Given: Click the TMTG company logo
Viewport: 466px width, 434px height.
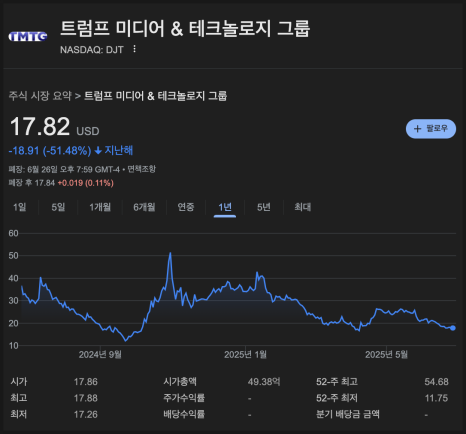Looking at the screenshot, I should (x=28, y=36).
